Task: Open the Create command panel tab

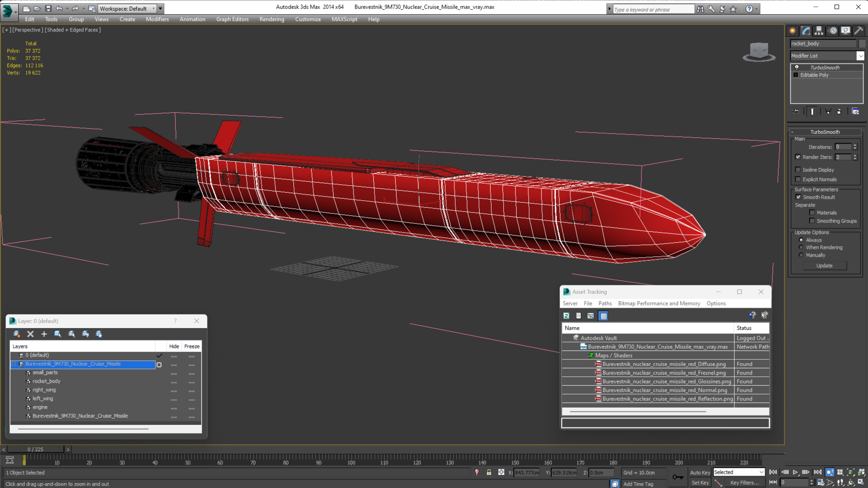Action: 793,31
